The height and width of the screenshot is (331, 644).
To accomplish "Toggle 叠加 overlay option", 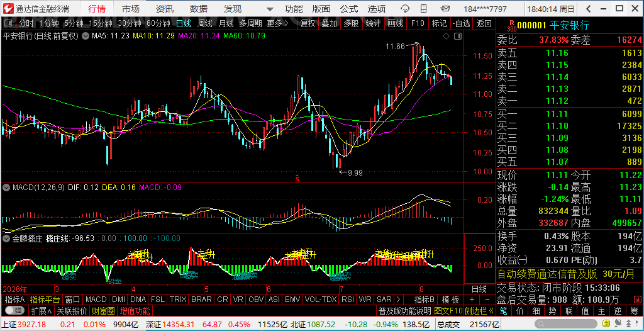I will click(329, 23).
